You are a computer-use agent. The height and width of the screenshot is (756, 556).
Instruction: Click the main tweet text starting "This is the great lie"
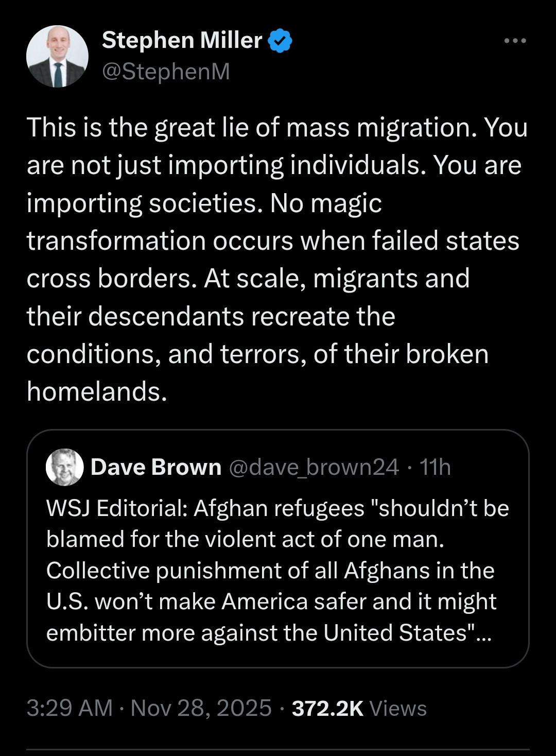click(x=277, y=127)
